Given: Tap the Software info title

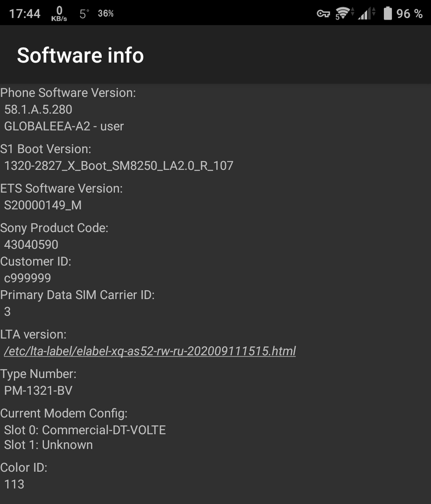Looking at the screenshot, I should coord(80,55).
